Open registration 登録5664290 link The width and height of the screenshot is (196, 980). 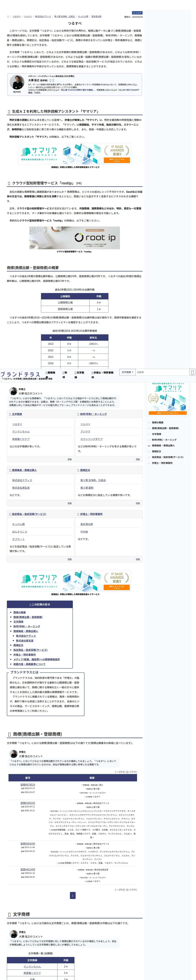(x=28, y=844)
